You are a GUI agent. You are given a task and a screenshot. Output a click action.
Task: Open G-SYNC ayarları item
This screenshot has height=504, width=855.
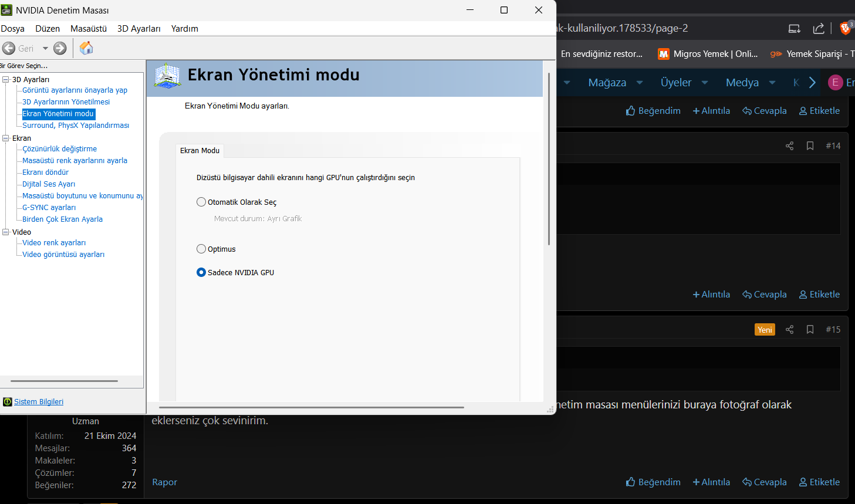[x=49, y=208]
